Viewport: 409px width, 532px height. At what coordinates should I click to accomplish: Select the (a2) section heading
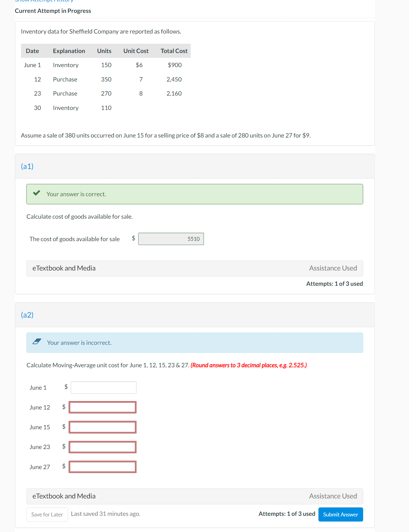27,315
